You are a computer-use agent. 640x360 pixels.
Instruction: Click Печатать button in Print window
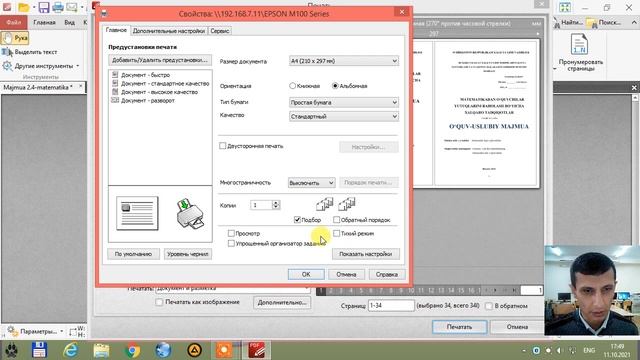click(459, 327)
